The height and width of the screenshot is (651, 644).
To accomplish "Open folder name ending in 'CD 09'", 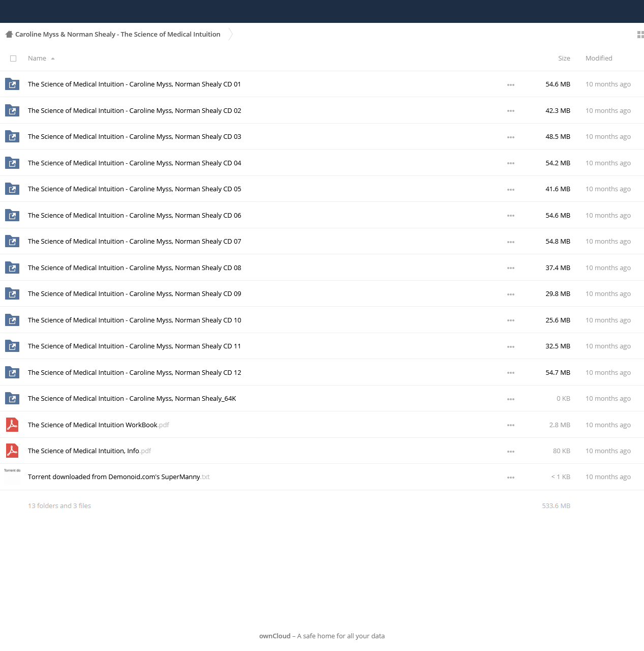I will (135, 294).
